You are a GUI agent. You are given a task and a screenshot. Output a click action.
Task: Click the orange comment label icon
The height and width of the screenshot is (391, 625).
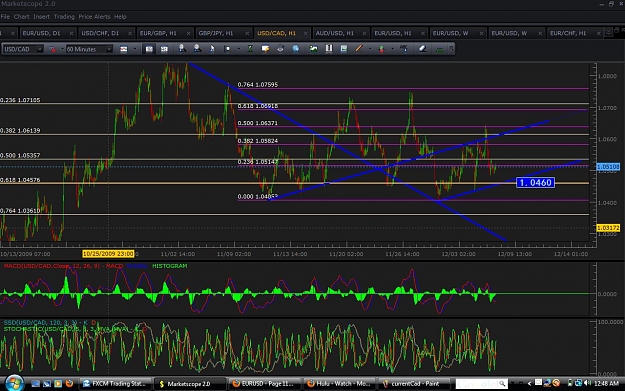(x=265, y=49)
